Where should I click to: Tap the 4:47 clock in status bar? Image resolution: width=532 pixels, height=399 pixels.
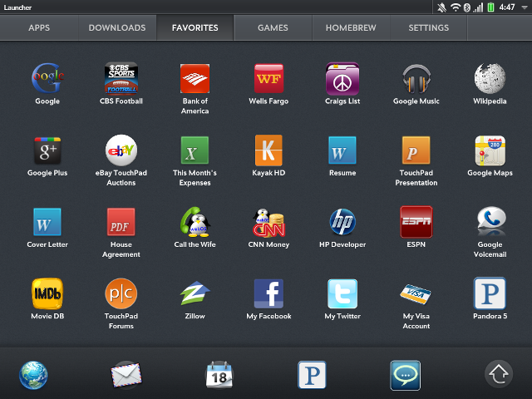click(x=507, y=7)
